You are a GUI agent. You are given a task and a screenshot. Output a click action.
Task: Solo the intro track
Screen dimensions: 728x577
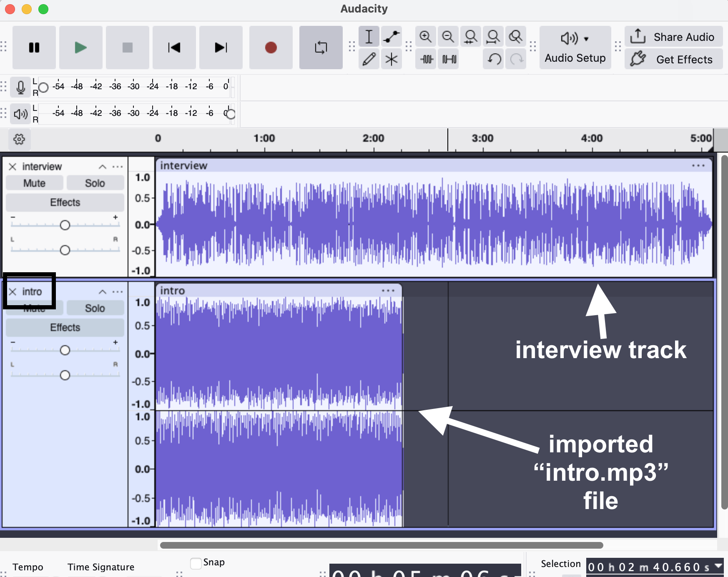[95, 308]
